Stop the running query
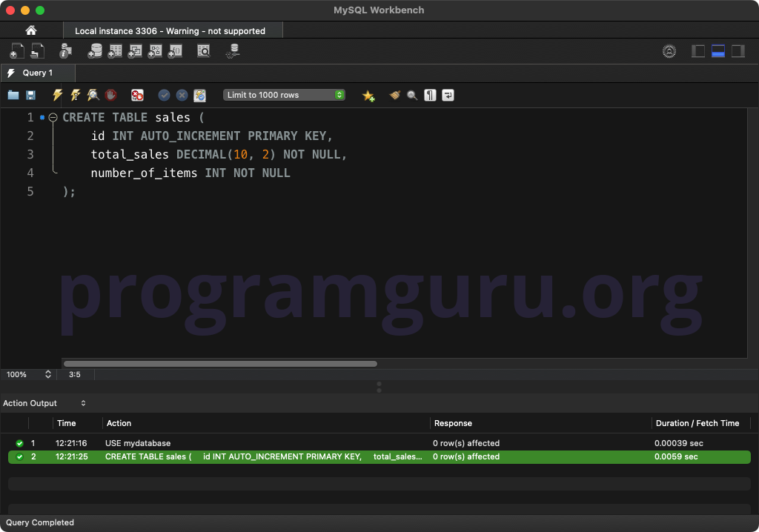 tap(111, 95)
